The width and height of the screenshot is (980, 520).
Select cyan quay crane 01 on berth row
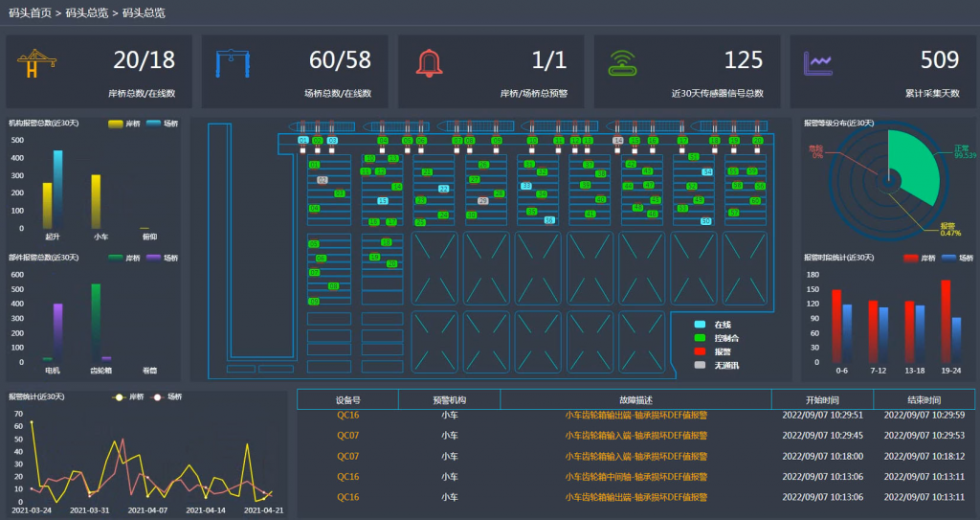click(x=303, y=141)
